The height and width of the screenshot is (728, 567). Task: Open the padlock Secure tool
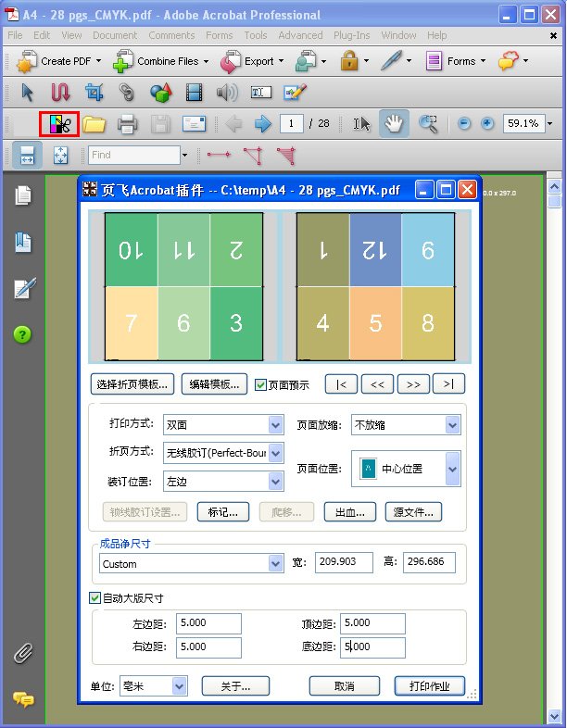click(349, 61)
